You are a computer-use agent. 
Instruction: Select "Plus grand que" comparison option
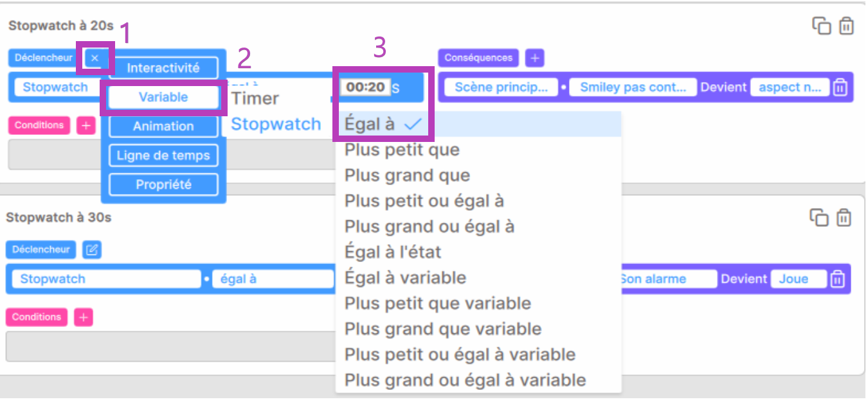click(x=407, y=175)
